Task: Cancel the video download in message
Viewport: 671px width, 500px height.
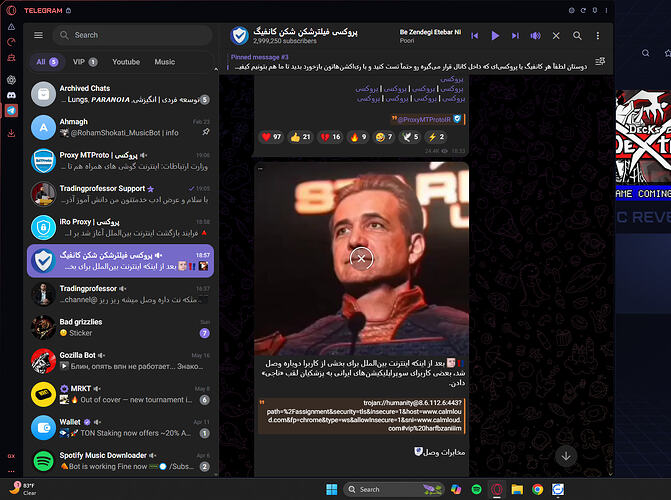Action: pos(361,259)
